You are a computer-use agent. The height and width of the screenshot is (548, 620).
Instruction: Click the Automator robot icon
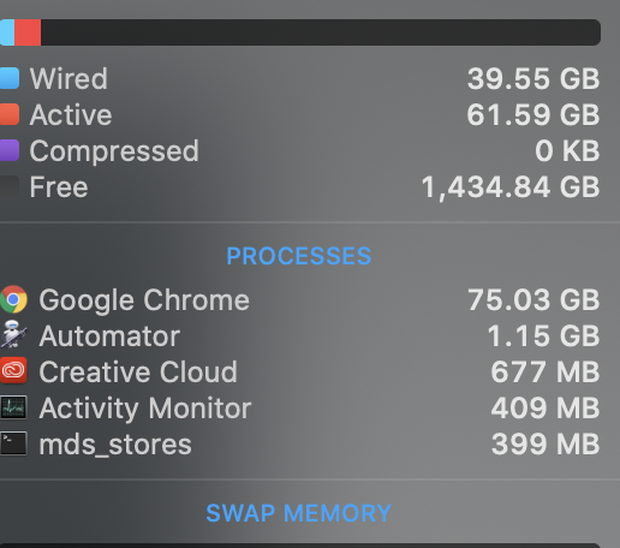(13, 336)
